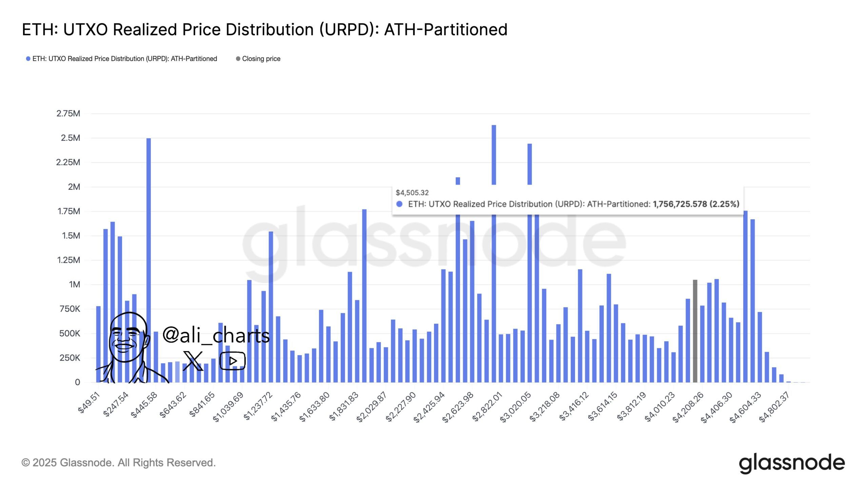This screenshot has height=488, width=868.
Task: Click the $4,604.33 x-axis label
Action: click(x=746, y=408)
